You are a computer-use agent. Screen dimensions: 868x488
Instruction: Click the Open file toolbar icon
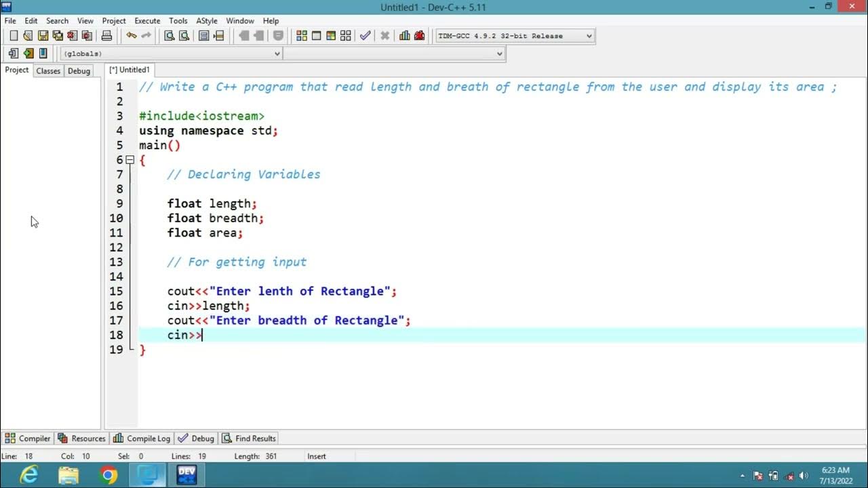coord(28,36)
